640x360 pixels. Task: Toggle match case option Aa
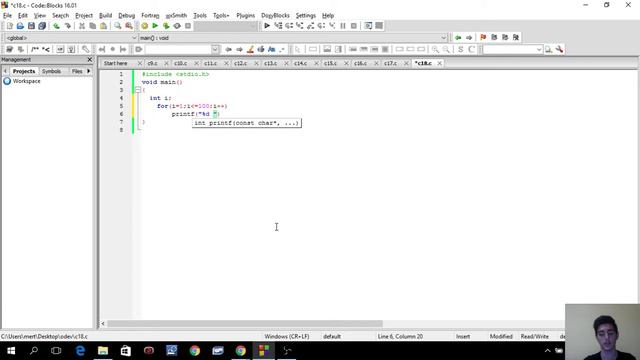click(x=271, y=49)
